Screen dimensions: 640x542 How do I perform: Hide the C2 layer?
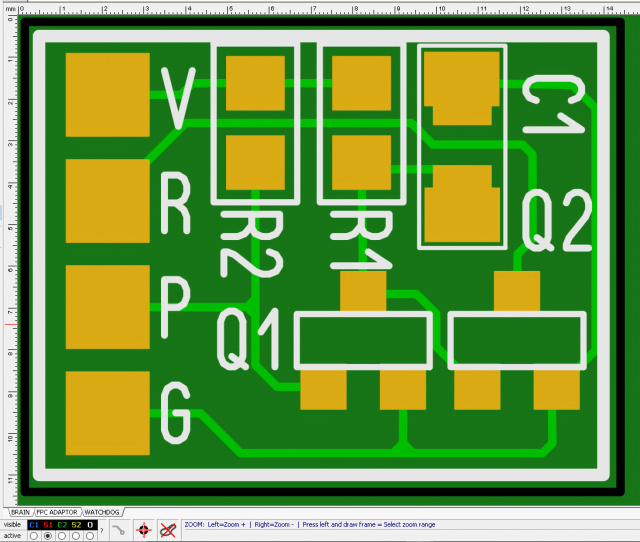pos(62,524)
